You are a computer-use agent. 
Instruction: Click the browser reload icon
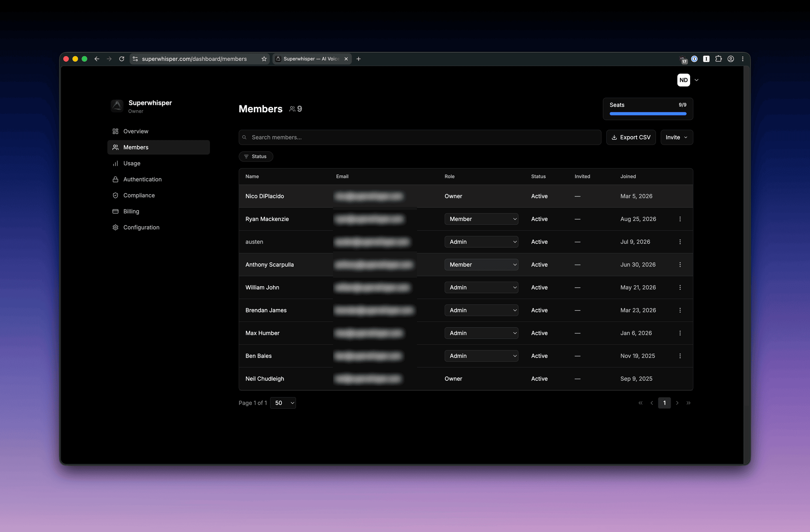(x=122, y=59)
